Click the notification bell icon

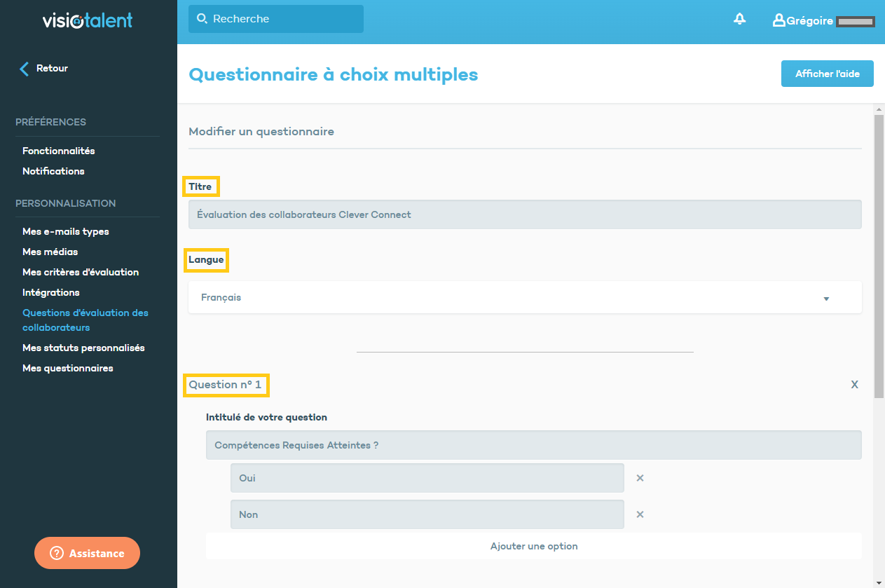tap(739, 20)
